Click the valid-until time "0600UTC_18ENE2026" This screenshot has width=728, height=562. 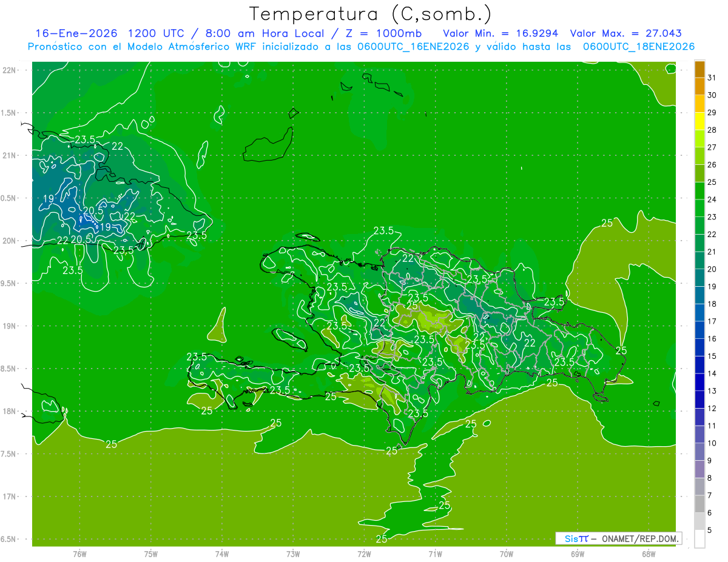[x=638, y=47]
